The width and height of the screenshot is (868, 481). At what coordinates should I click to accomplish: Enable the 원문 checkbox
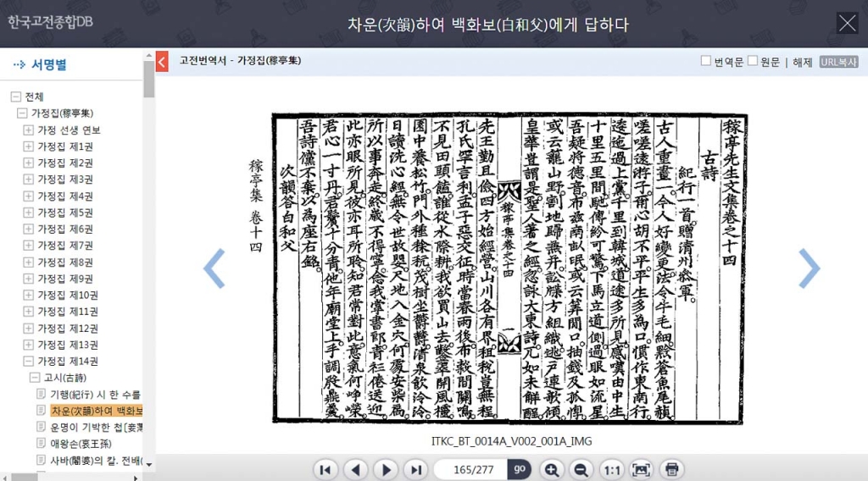point(753,61)
